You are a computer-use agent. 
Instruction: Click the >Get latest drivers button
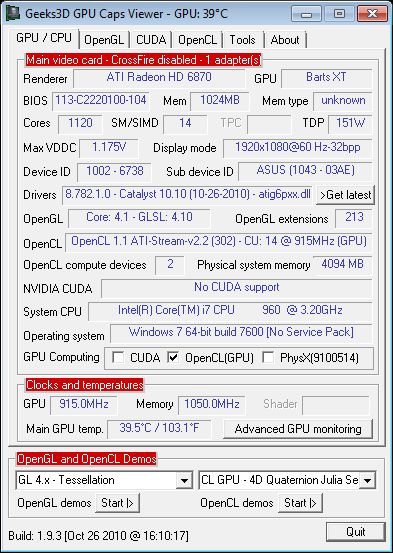345,195
